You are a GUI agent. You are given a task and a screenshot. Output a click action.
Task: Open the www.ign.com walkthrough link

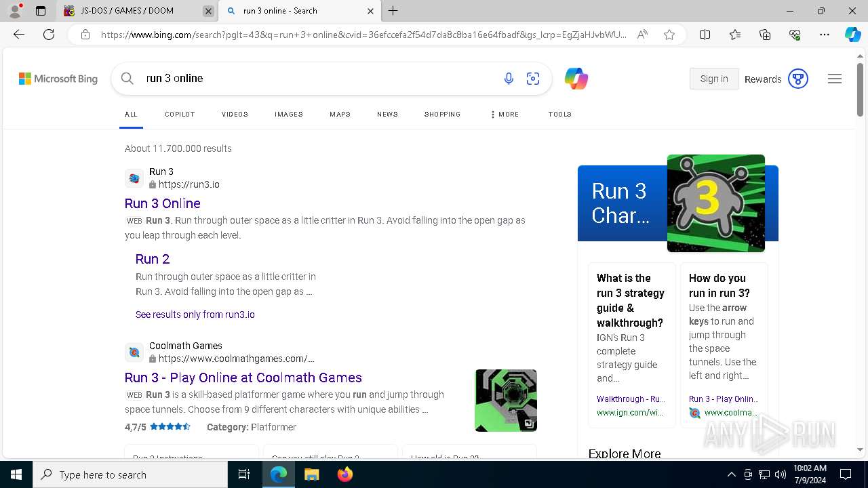pos(630,412)
